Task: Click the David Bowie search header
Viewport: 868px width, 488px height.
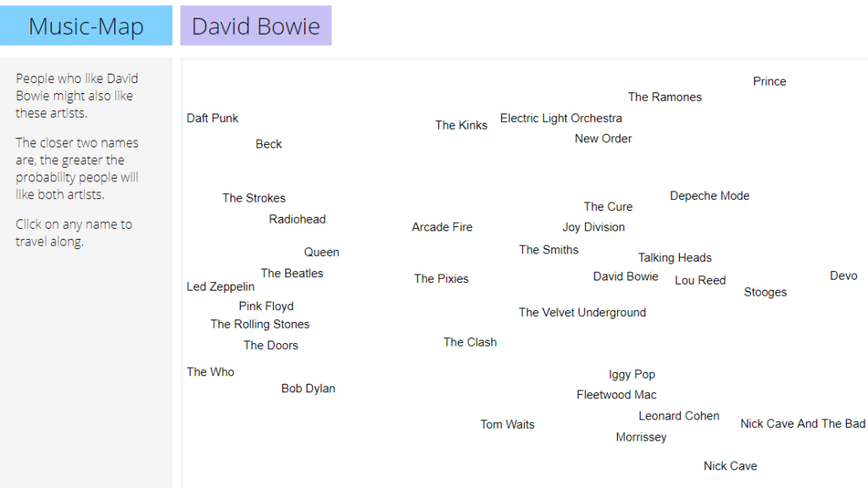Action: (255, 26)
